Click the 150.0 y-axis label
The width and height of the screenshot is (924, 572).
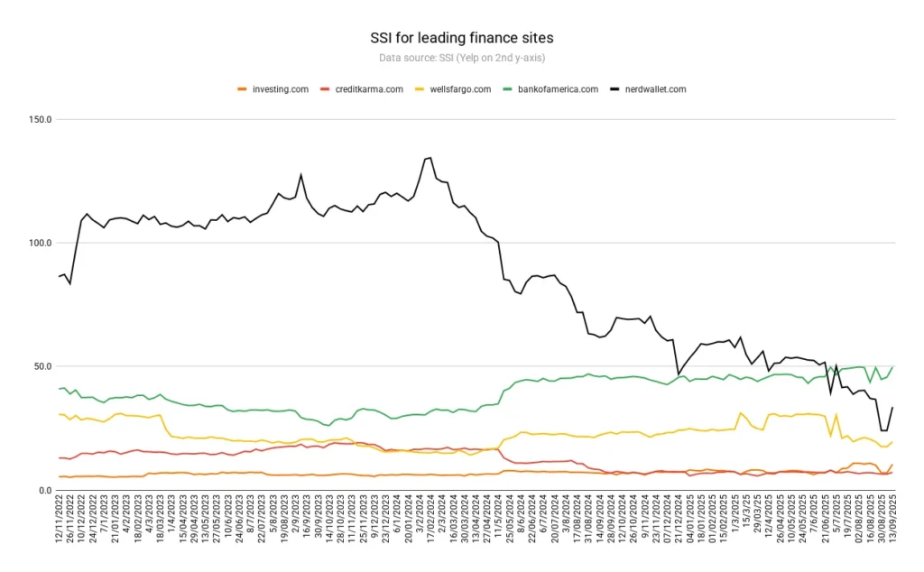(x=41, y=120)
